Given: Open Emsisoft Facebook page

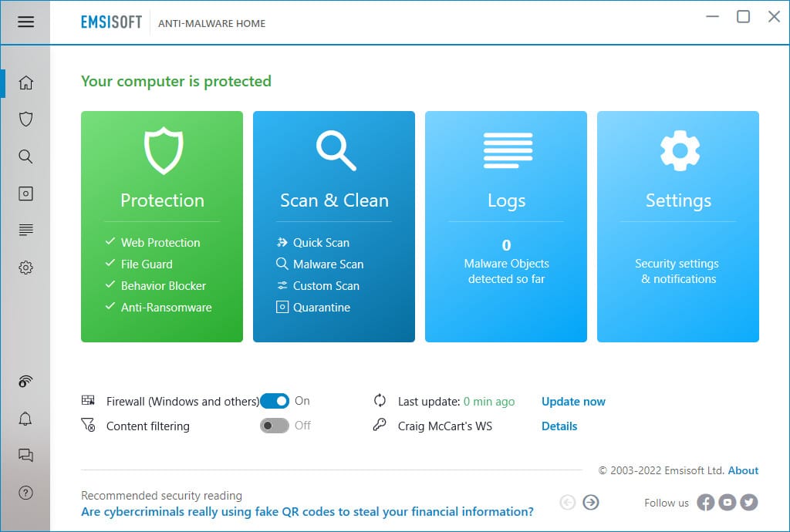Looking at the screenshot, I should click(706, 502).
